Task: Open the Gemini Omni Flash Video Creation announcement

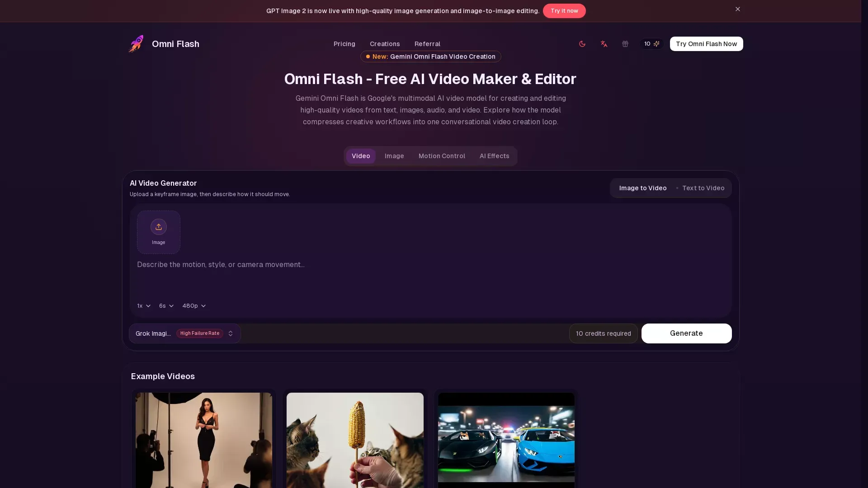Action: point(431,56)
